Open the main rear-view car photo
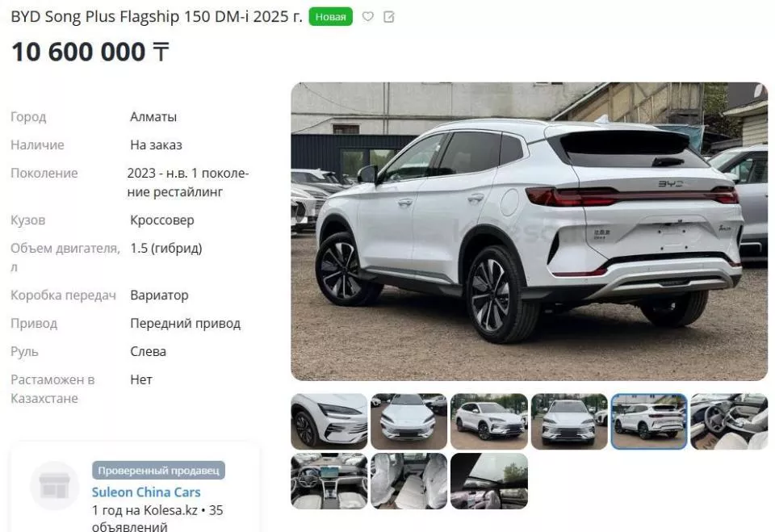The image size is (775, 532). pos(529,232)
